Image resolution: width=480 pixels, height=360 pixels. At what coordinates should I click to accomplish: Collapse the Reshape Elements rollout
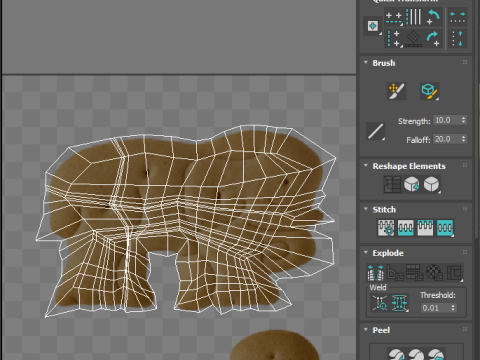(x=366, y=165)
